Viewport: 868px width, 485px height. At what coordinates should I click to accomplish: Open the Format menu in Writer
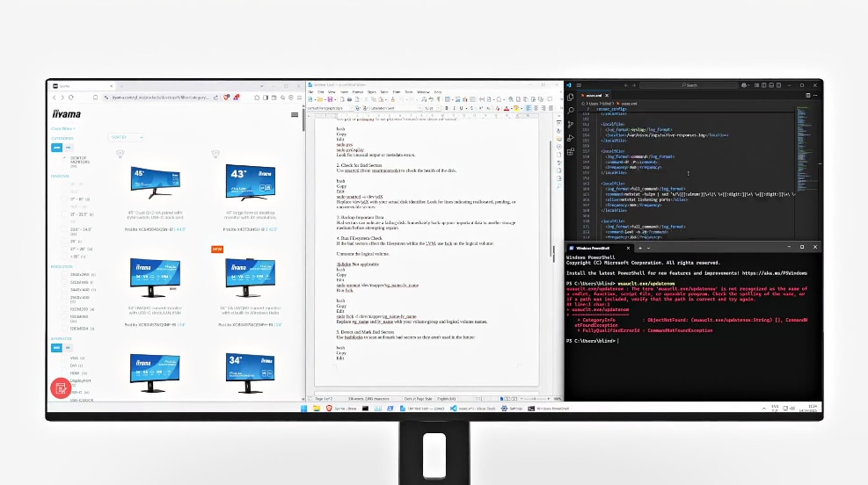pos(358,91)
